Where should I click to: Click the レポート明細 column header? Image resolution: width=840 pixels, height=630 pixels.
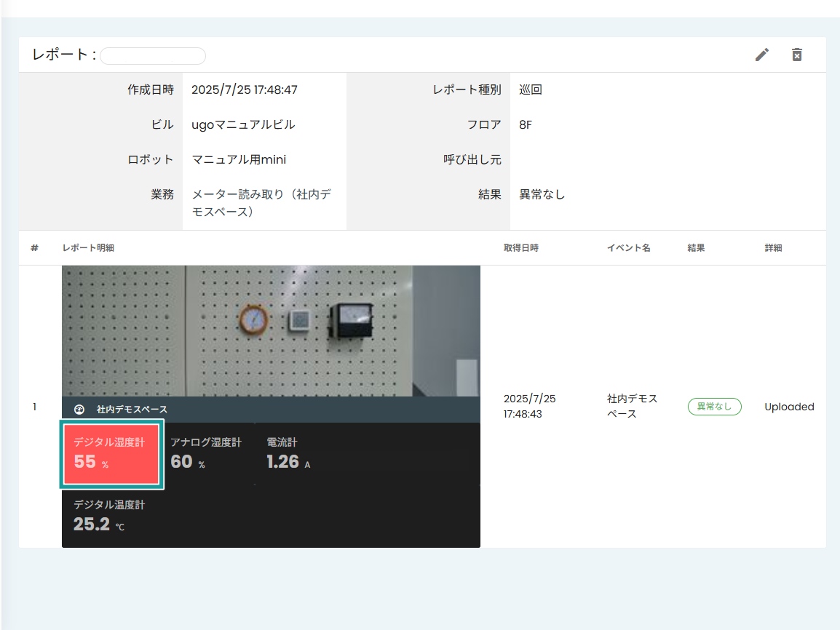tap(88, 248)
